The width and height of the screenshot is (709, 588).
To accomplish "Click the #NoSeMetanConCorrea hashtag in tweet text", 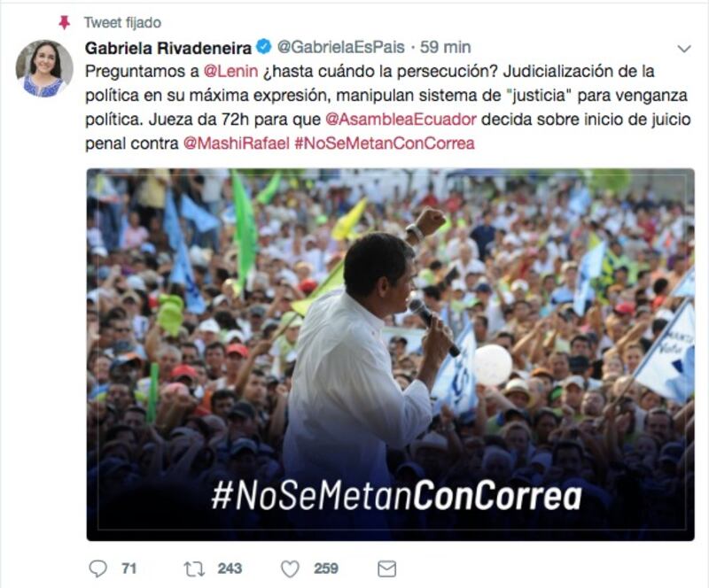I will pyautogui.click(x=385, y=143).
